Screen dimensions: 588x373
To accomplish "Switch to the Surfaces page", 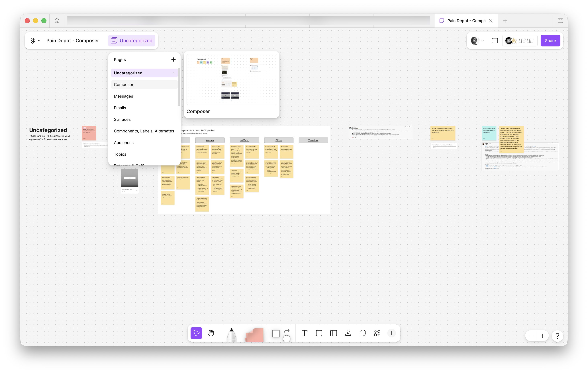I will pyautogui.click(x=144, y=119).
